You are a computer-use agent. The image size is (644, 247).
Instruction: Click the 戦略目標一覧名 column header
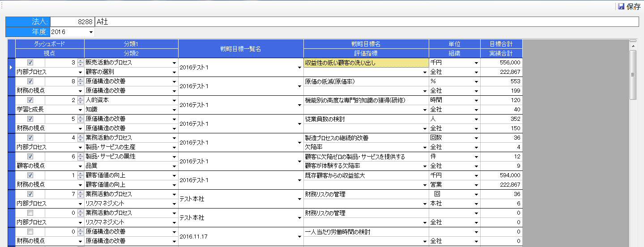click(241, 48)
